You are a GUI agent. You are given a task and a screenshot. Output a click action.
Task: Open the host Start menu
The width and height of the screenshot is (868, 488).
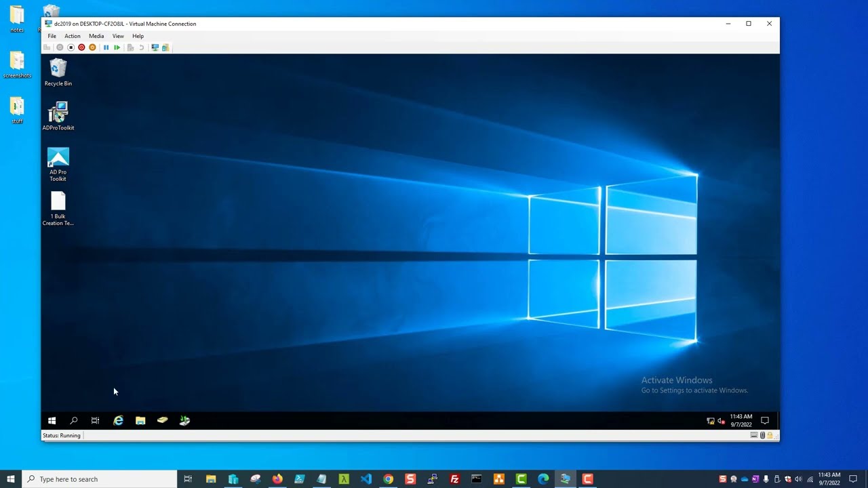tap(11, 479)
